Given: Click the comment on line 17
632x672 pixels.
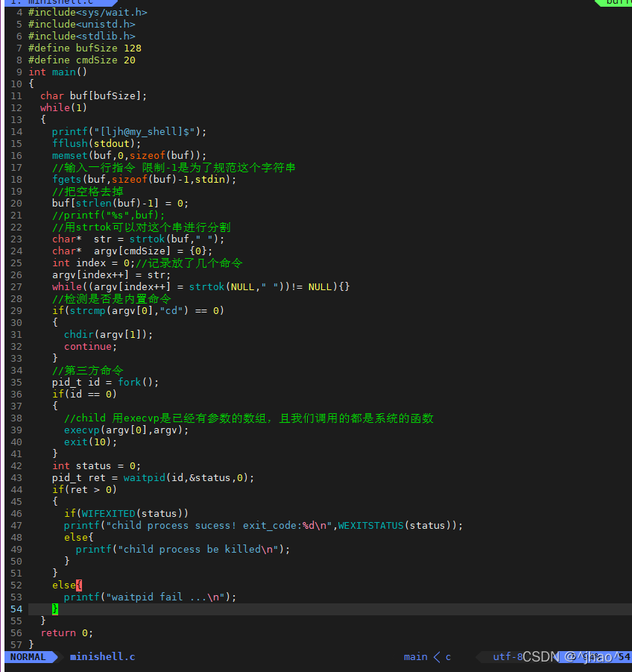Looking at the screenshot, I should (x=174, y=168).
